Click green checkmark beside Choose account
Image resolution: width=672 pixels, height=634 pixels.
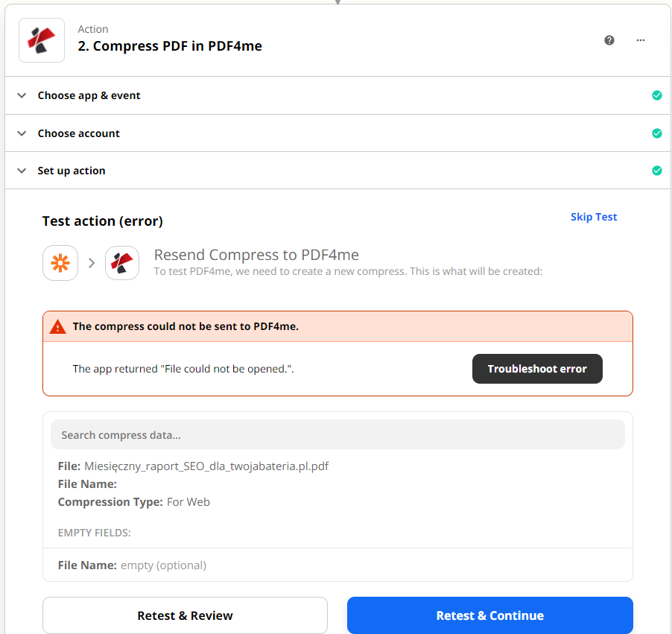(x=656, y=133)
